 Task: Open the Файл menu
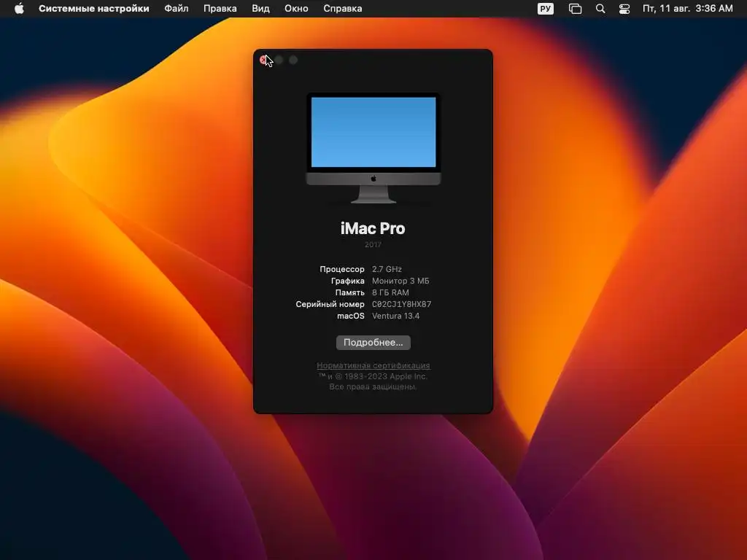[177, 9]
